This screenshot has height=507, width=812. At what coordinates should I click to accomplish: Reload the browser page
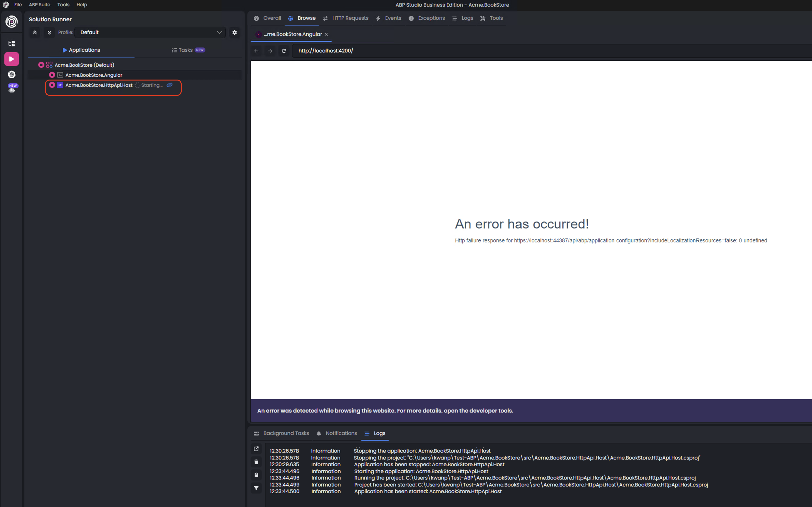(x=284, y=51)
